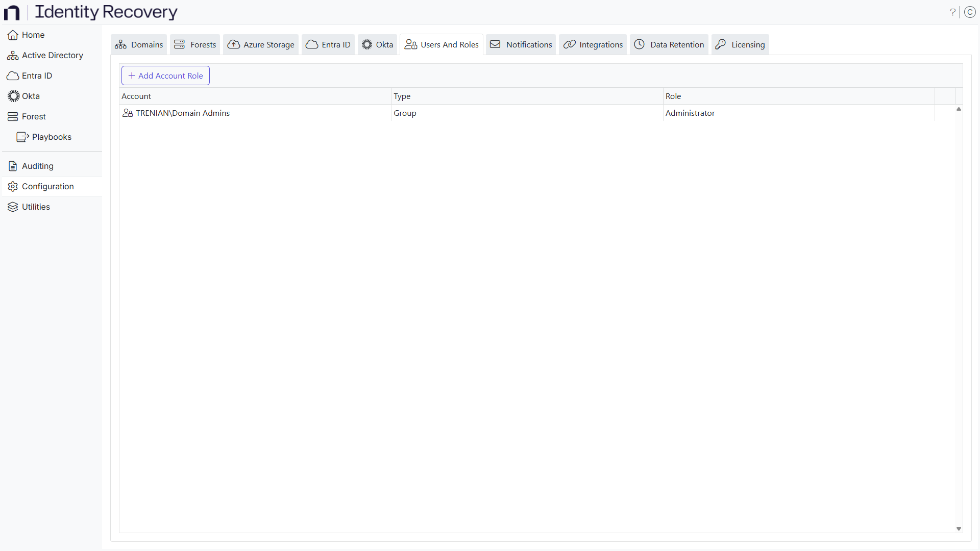Select the Home icon in sidebar

coord(12,35)
